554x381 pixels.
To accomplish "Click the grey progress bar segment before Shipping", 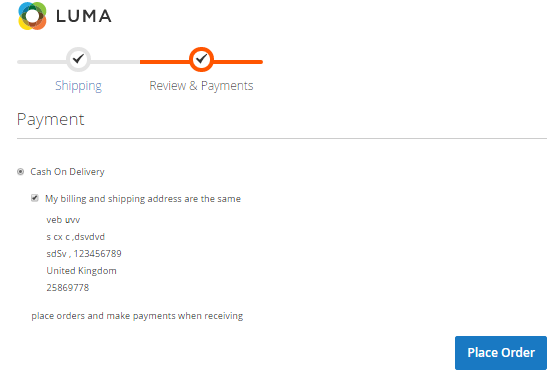I will point(42,62).
